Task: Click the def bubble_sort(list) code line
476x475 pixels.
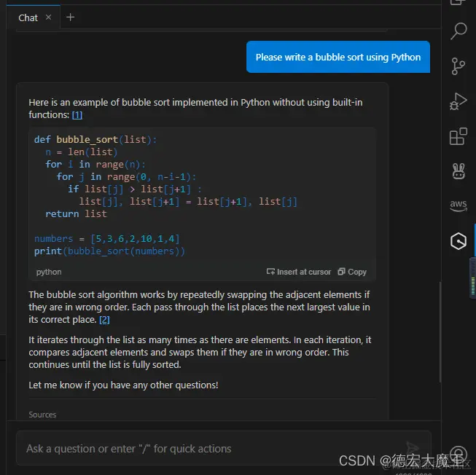Action: point(95,140)
